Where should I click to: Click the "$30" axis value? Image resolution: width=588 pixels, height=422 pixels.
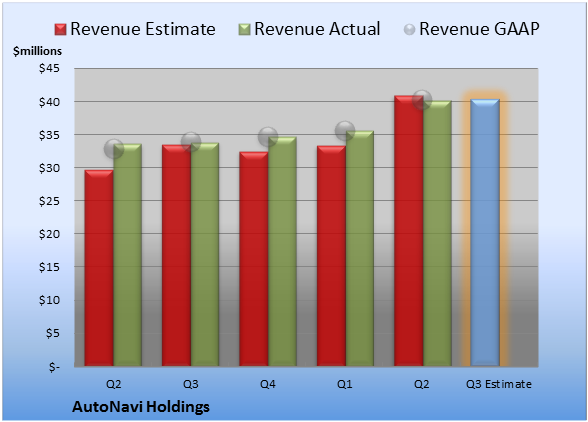pos(49,168)
